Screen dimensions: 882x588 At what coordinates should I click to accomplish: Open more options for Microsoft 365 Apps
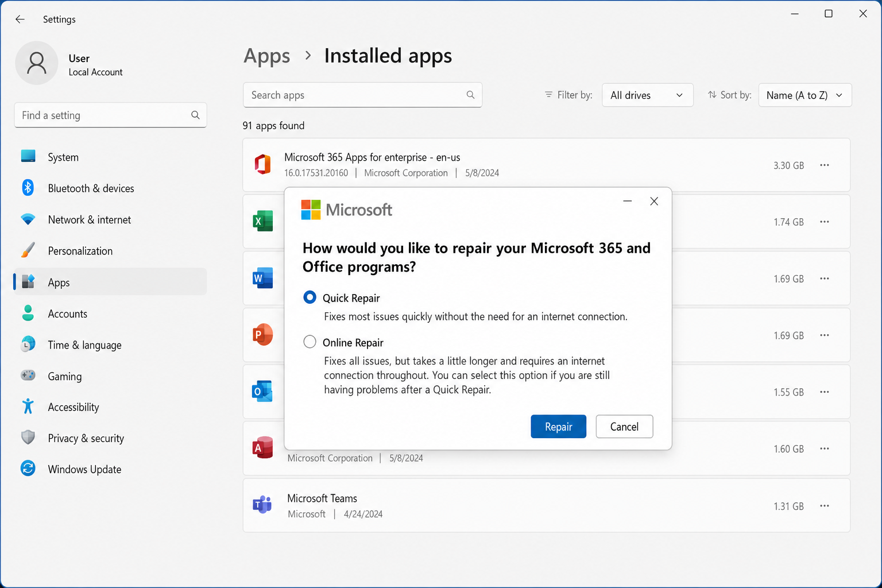pos(825,165)
